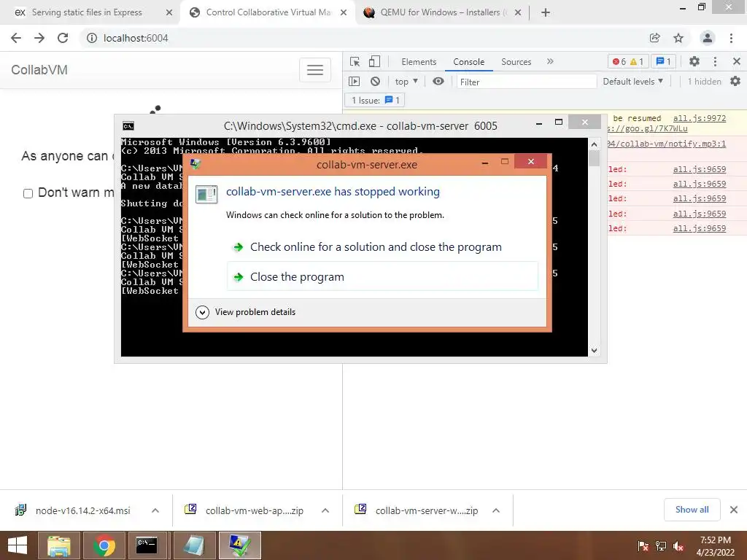Open the all.js:9972 source link
Screen dimensions: 747x560
[x=700, y=118]
